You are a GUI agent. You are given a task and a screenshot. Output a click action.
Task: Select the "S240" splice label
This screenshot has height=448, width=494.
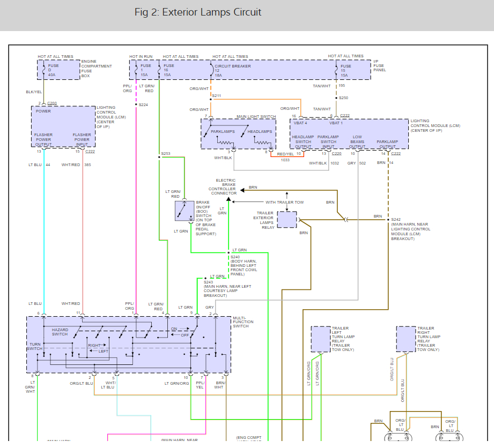point(235,257)
